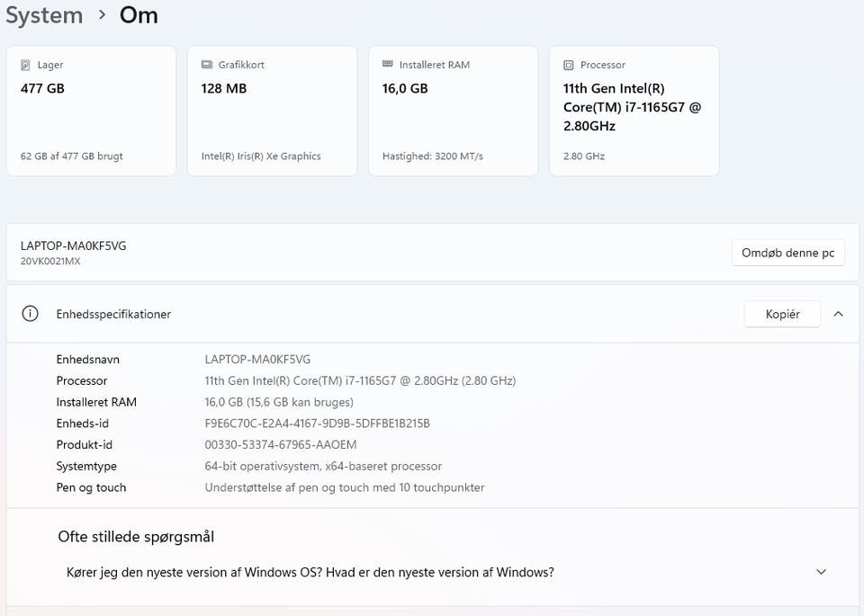Click the Pen og touch value text
The image size is (864, 616).
[345, 487]
